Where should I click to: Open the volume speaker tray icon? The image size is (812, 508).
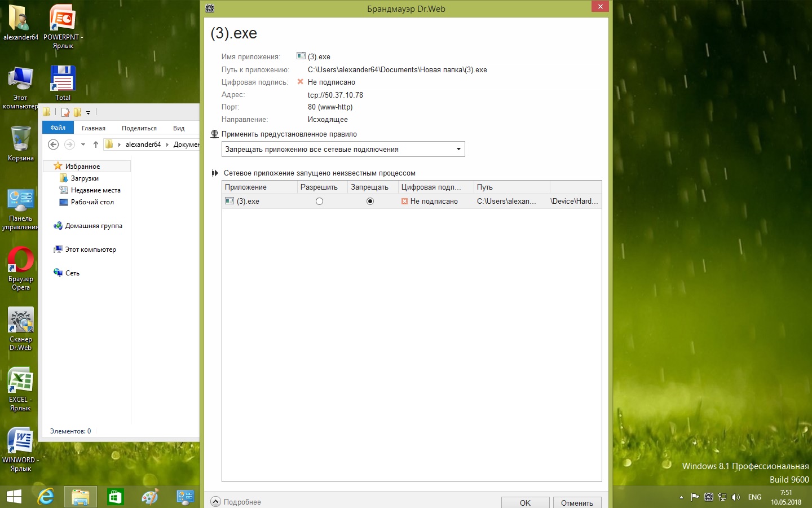click(x=736, y=497)
